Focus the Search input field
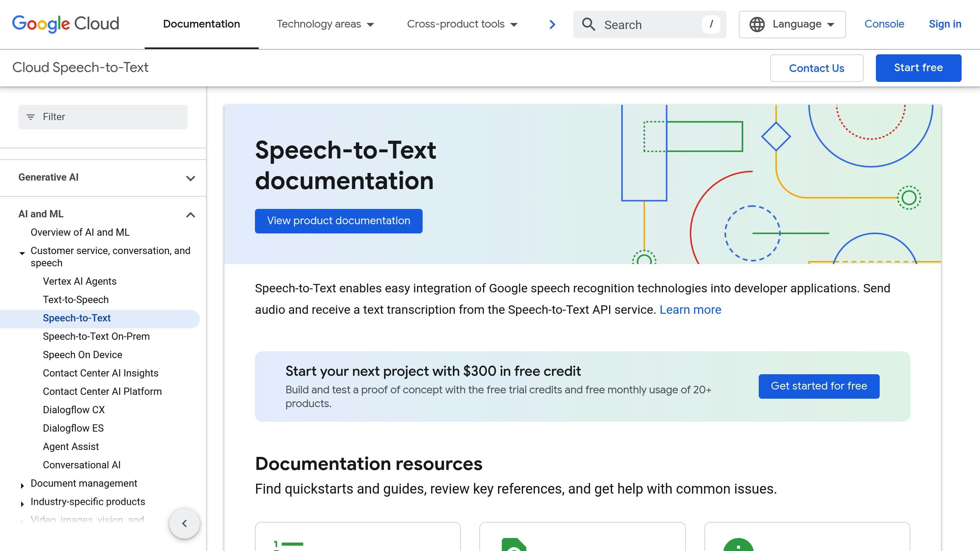Image resolution: width=980 pixels, height=551 pixels. (650, 24)
